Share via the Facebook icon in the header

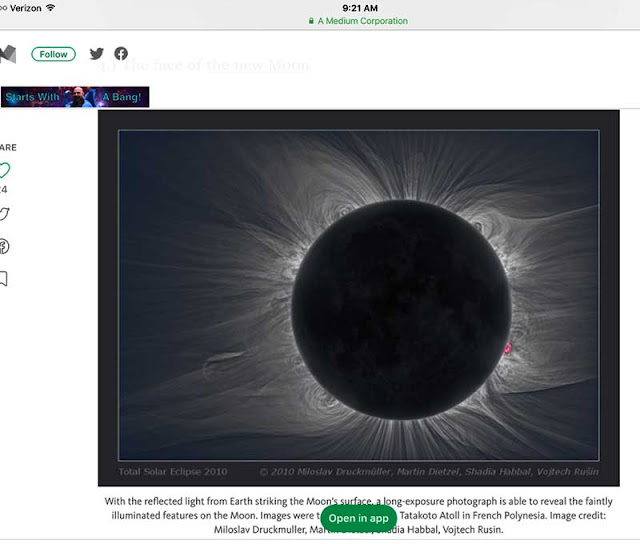click(121, 53)
